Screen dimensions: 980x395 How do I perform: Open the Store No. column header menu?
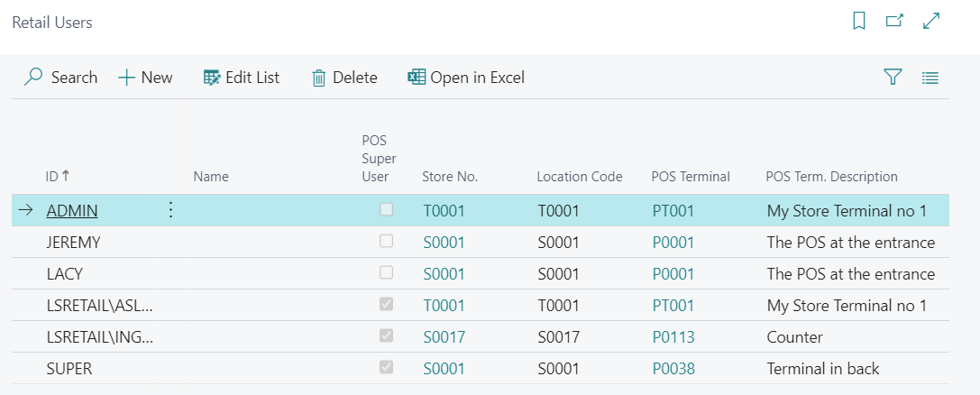tap(449, 177)
